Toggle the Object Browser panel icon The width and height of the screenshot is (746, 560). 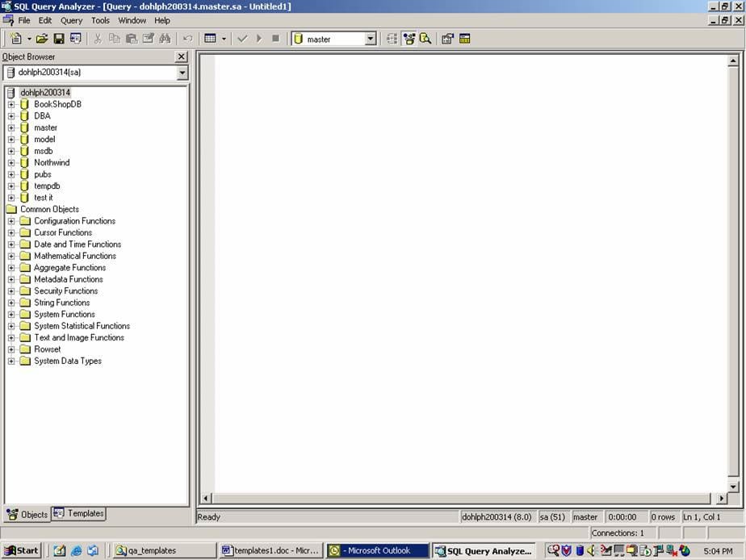point(410,38)
